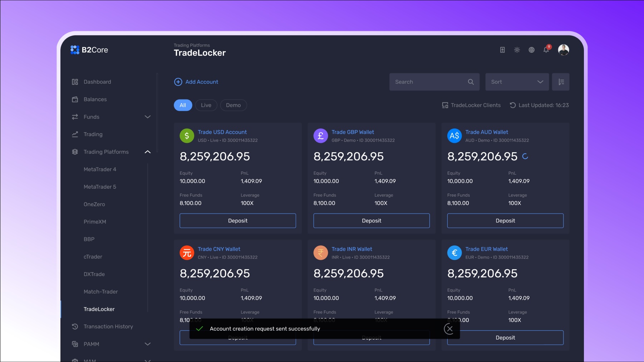The image size is (644, 362).
Task: Switch to list view layout icon
Action: pos(561,82)
